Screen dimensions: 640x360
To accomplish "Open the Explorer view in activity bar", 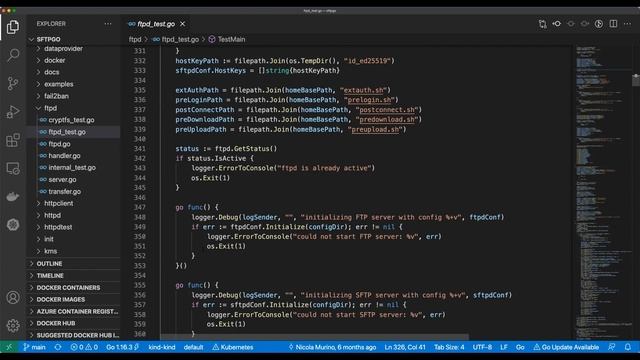I will point(13,27).
